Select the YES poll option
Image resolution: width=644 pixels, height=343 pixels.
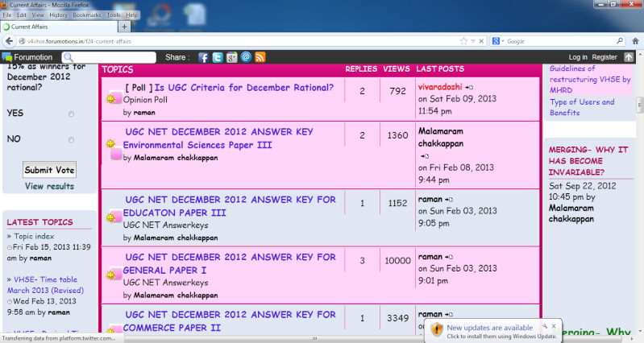(71, 114)
